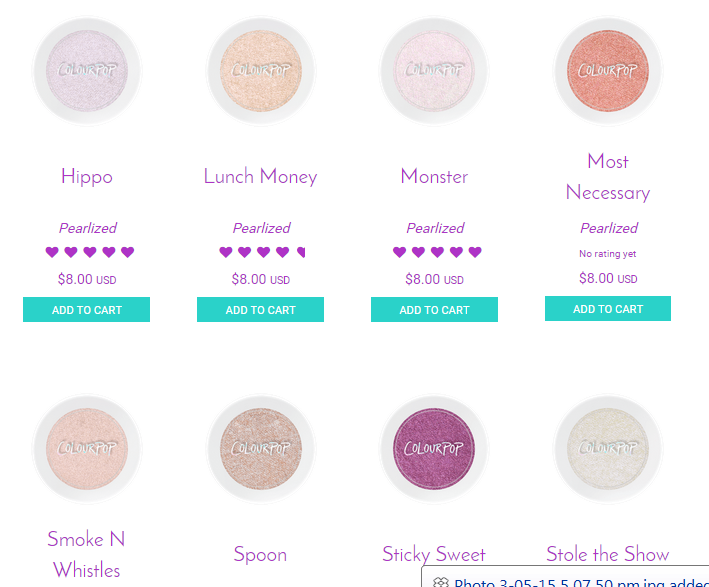Click Hippo's heart rating icons
Image resolution: width=709 pixels, height=587 pixels.
click(x=89, y=252)
